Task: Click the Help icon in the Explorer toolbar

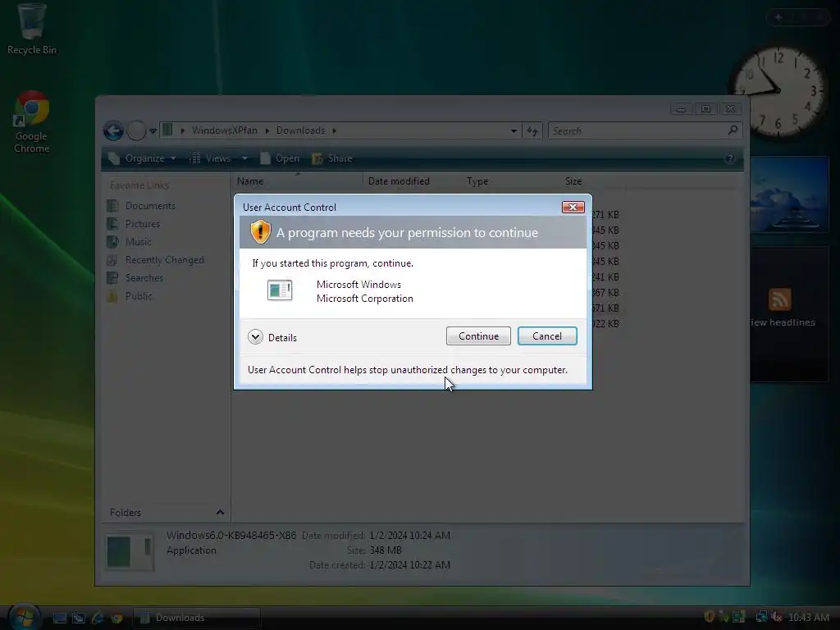Action: [729, 159]
